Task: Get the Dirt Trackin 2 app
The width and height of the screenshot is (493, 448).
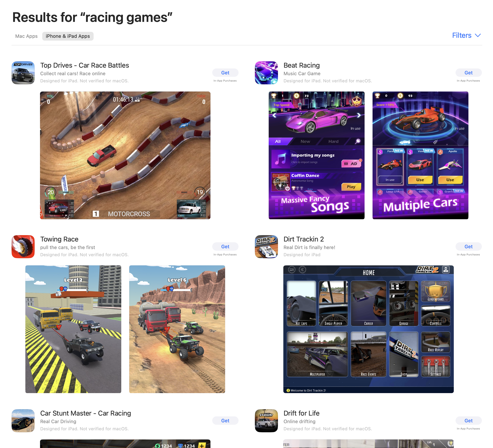Action: [x=469, y=247]
